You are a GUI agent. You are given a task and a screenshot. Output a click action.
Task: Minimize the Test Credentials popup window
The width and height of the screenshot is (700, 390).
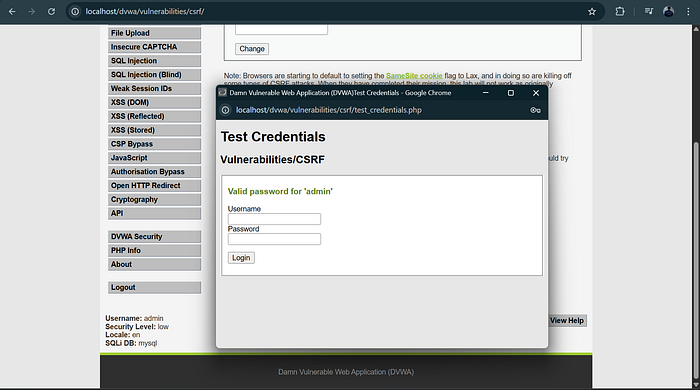[x=486, y=93]
